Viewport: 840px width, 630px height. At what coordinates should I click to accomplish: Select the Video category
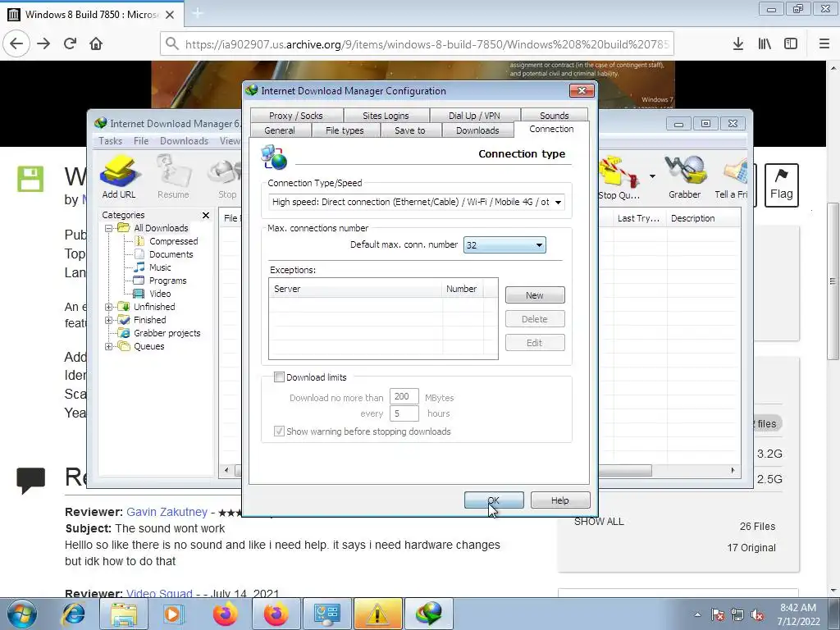tap(160, 294)
